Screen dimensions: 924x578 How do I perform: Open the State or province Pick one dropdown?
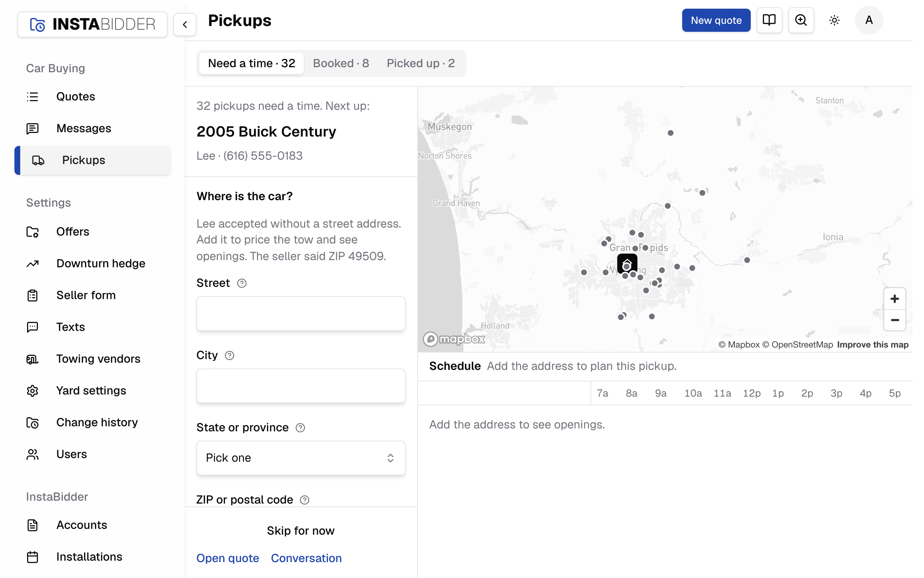(x=301, y=458)
